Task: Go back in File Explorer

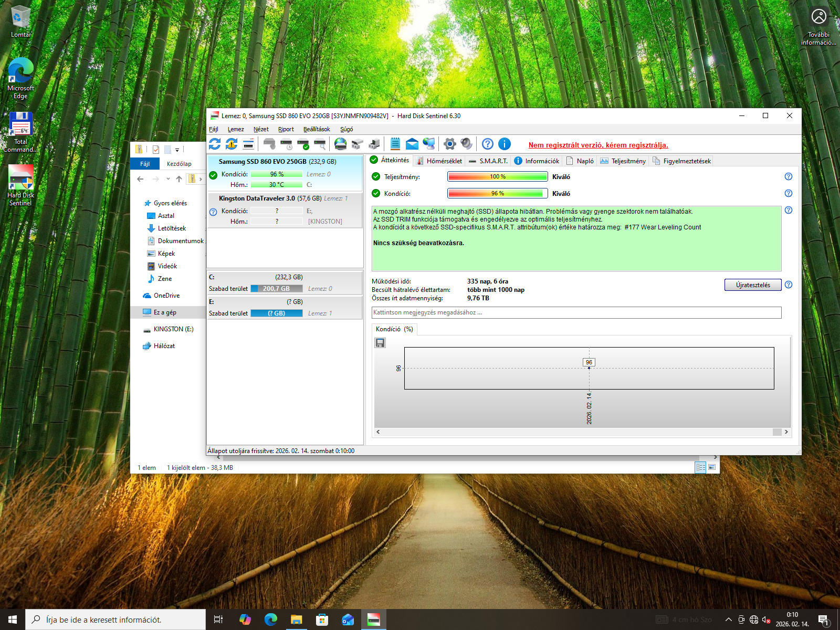Action: (140, 179)
